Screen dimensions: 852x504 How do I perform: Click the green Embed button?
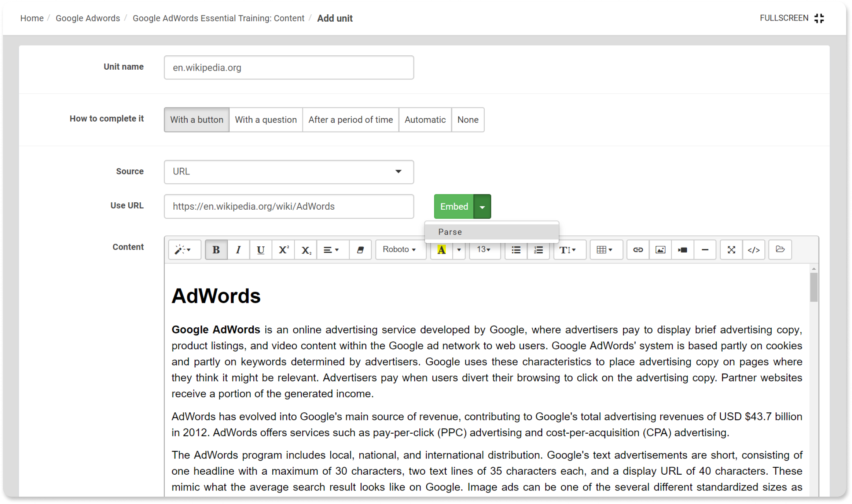[x=454, y=206]
